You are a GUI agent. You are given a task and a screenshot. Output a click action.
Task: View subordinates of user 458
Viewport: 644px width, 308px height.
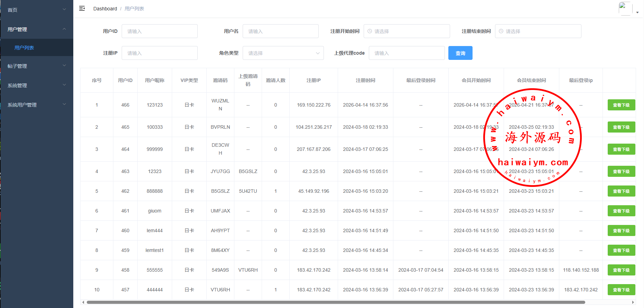(621, 270)
